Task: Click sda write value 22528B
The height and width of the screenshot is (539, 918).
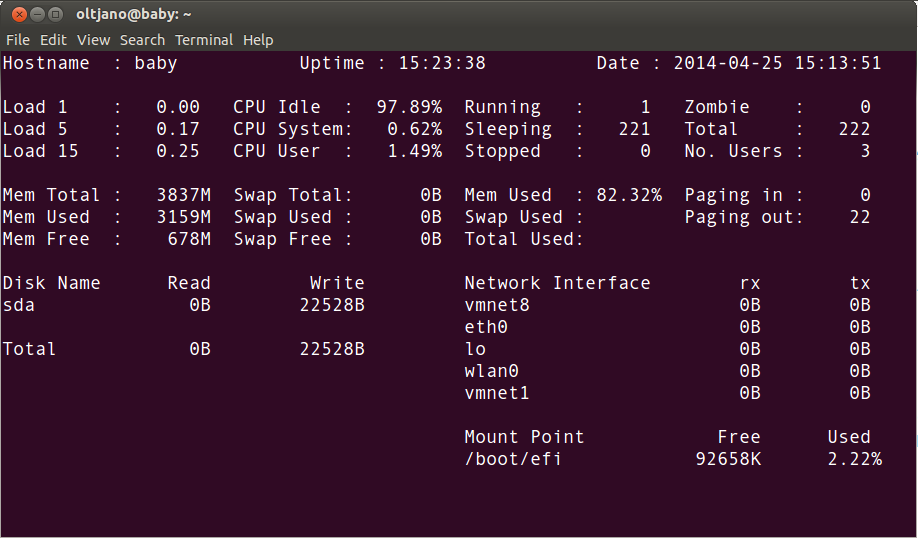Action: coord(332,305)
